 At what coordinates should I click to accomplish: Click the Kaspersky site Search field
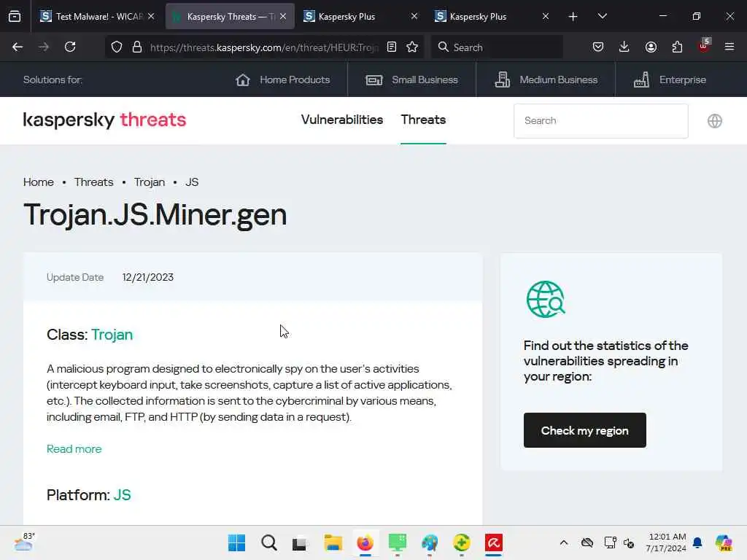[x=601, y=121]
